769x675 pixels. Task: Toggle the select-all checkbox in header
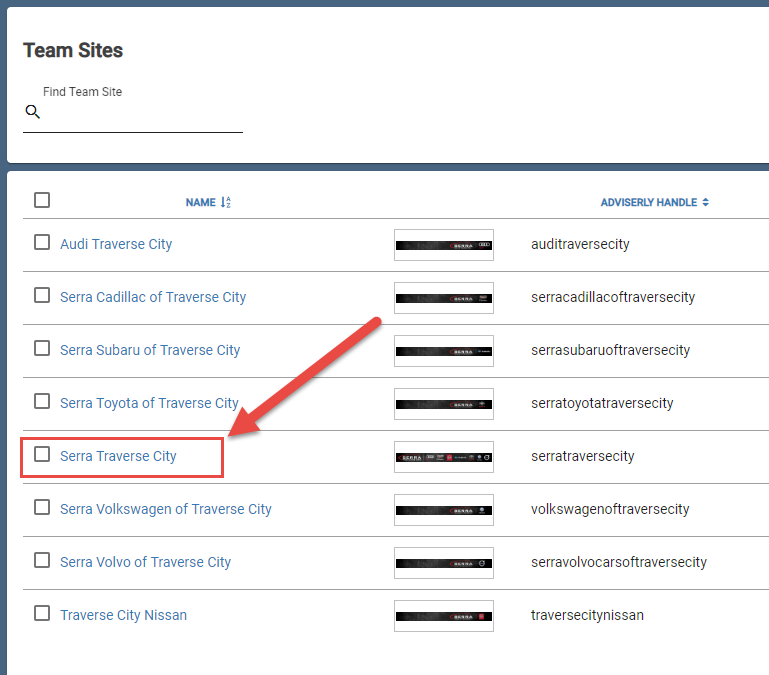(42, 200)
